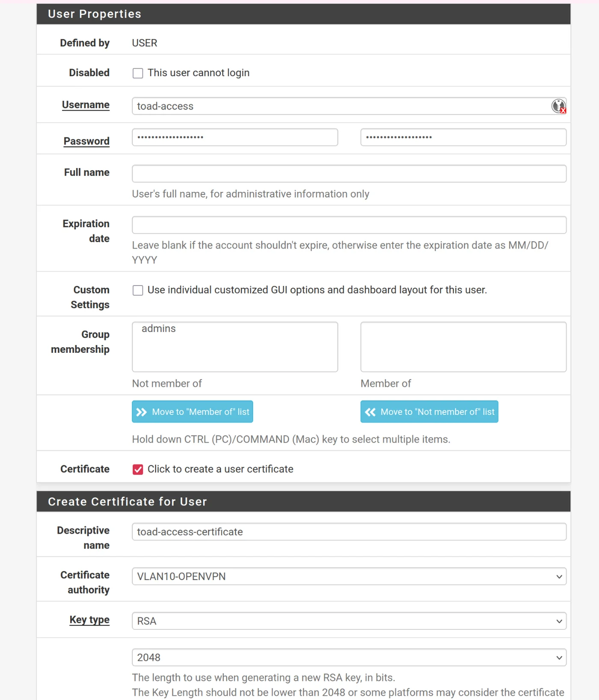599x700 pixels.
Task: Click the first Password entry field
Action: 234,137
